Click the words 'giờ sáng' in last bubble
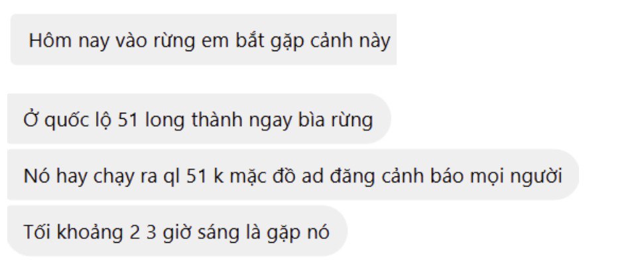Viewport: 644px width, 272px height. click(x=202, y=233)
